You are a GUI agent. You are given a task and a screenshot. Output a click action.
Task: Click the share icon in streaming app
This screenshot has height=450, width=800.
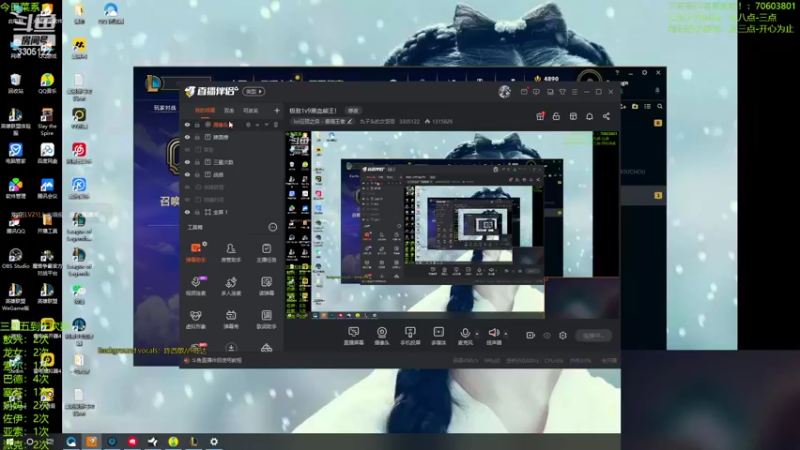[x=606, y=116]
